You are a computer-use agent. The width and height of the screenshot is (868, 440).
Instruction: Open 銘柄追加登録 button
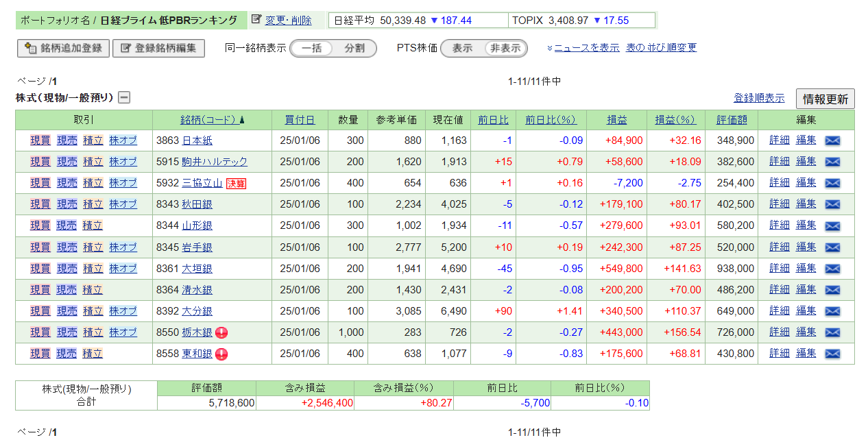coord(63,48)
